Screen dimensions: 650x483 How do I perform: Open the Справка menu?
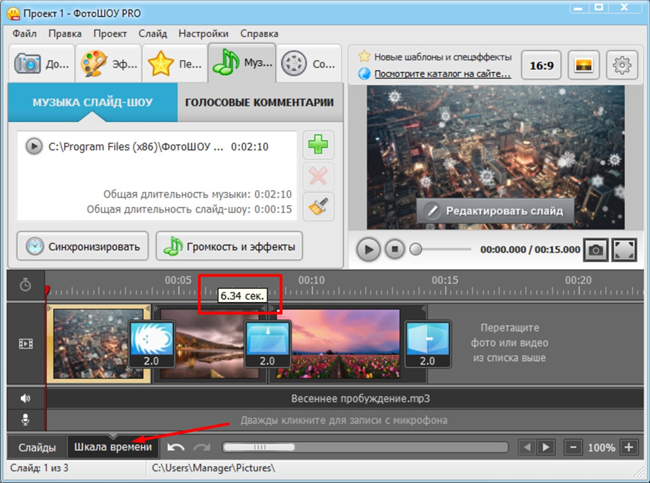point(259,34)
